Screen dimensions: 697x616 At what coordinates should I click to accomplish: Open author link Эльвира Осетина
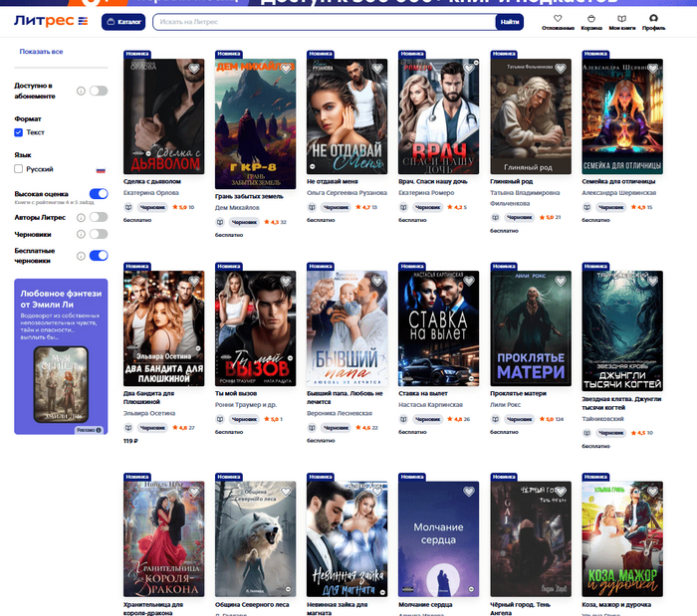tap(149, 413)
